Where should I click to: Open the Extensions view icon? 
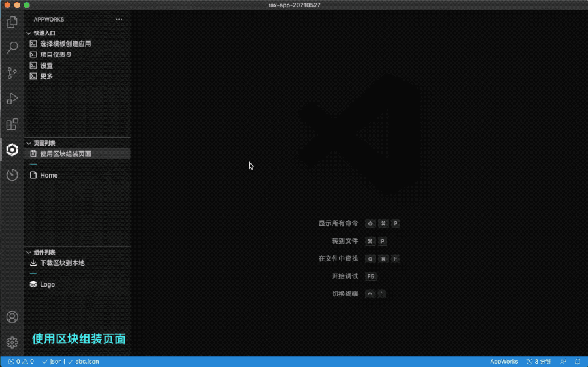click(x=12, y=124)
